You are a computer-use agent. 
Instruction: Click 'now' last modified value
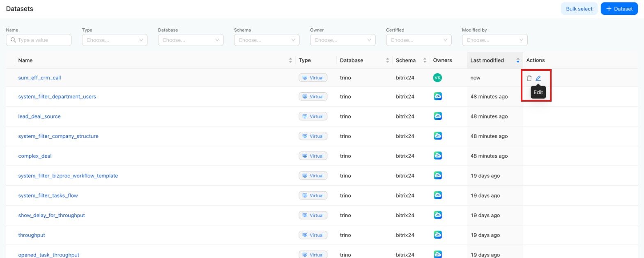coord(475,78)
